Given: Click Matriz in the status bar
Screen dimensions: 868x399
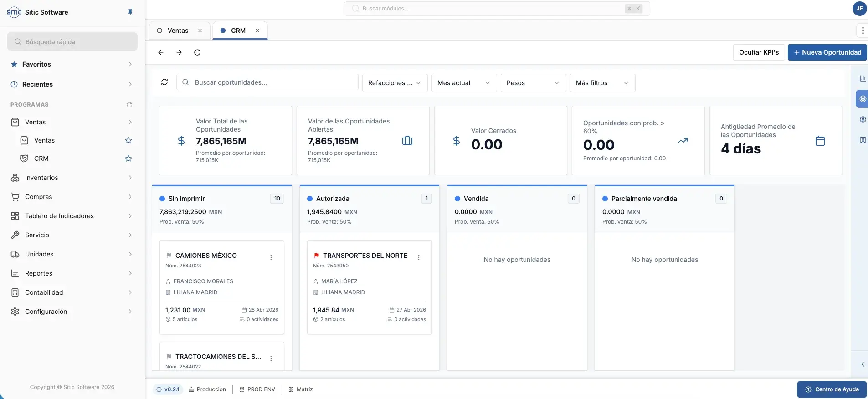Looking at the screenshot, I should point(301,389).
